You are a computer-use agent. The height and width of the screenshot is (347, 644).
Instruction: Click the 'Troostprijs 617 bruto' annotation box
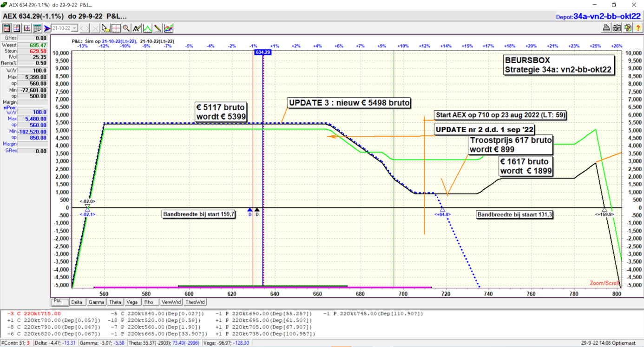click(x=511, y=145)
